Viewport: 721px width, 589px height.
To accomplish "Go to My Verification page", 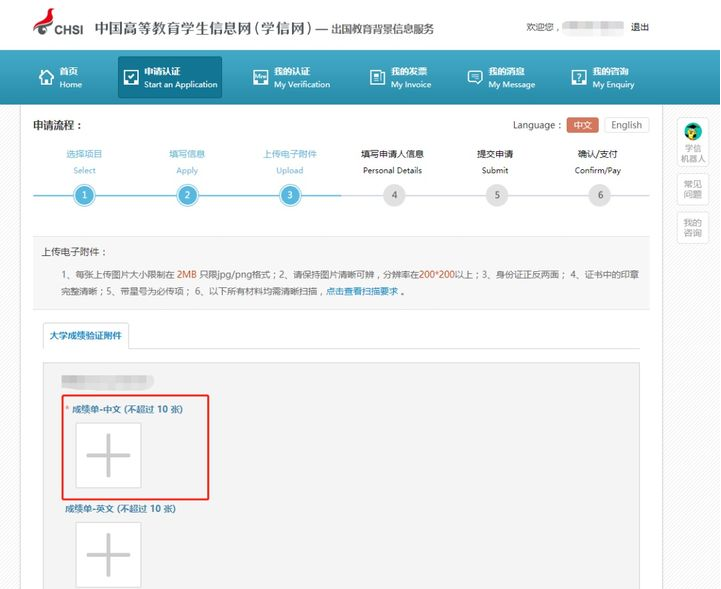I will tap(292, 77).
